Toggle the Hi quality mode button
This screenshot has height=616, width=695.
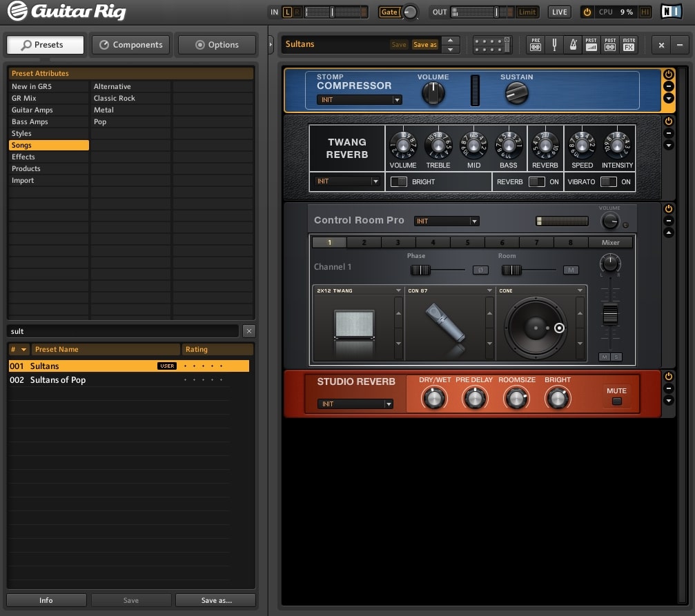point(645,12)
